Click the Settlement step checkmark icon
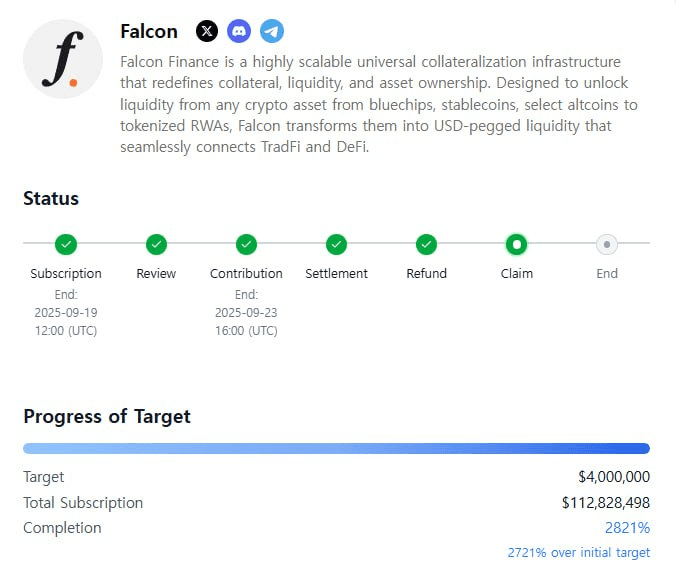Image resolution: width=676 pixels, height=580 pixels. [x=336, y=245]
